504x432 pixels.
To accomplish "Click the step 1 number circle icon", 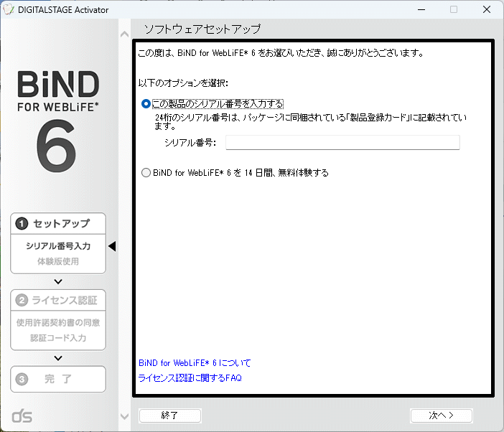I will 22,224.
